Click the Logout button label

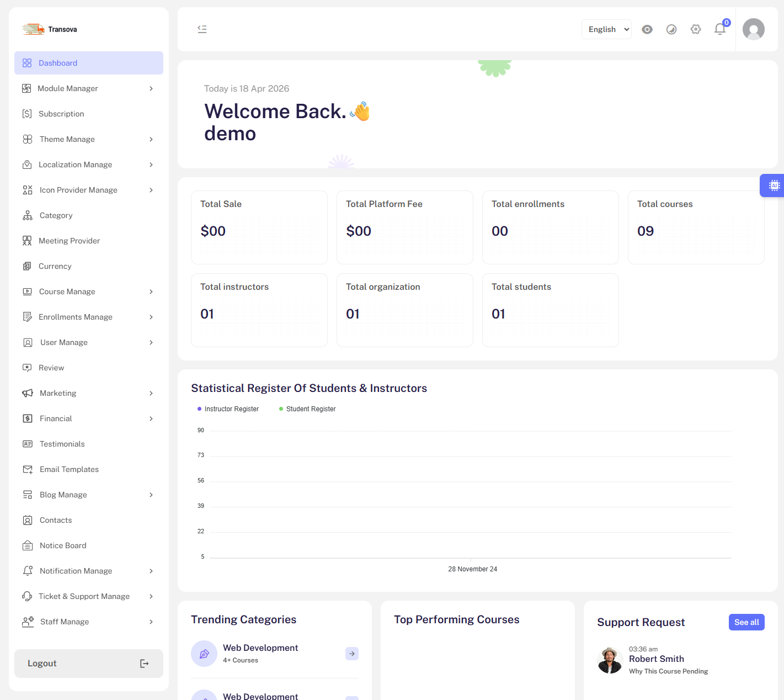[x=42, y=664]
